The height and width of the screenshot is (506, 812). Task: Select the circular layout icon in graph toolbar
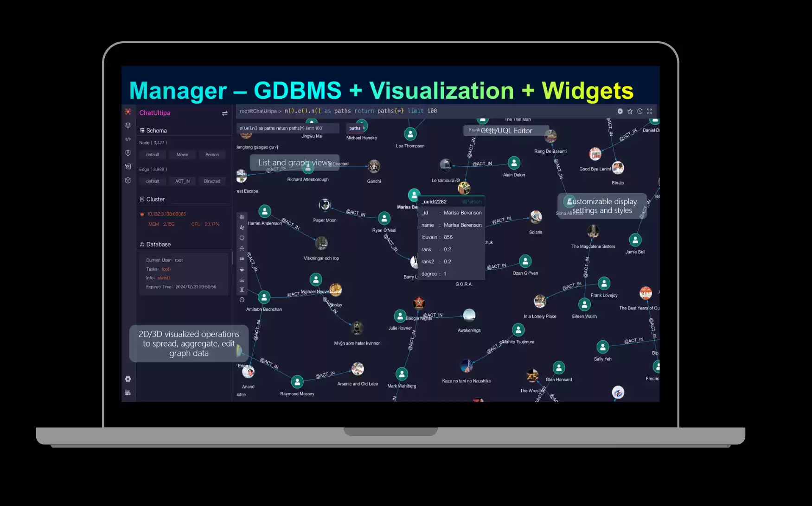(x=242, y=238)
